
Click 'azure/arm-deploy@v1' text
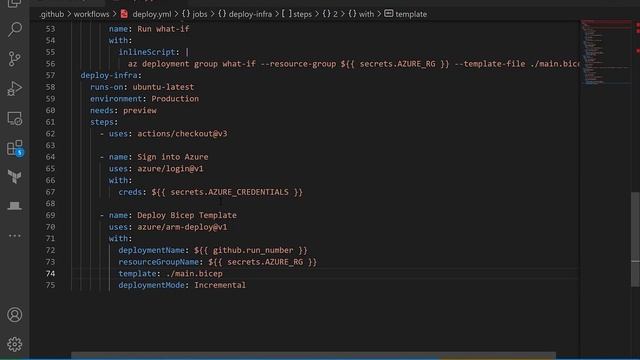(x=182, y=227)
